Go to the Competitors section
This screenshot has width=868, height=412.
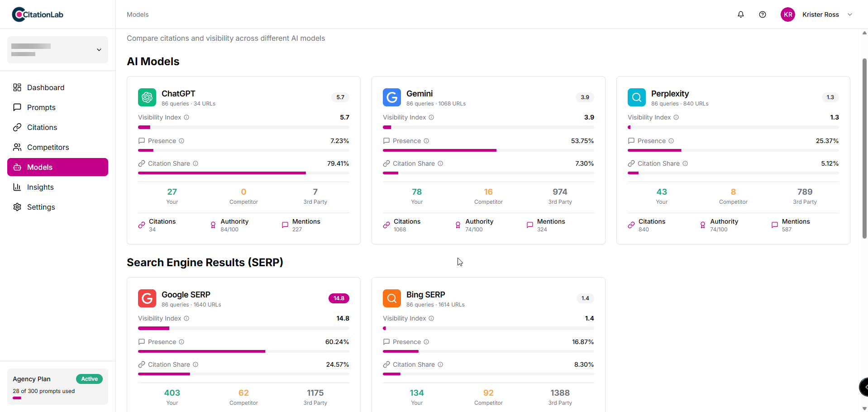pyautogui.click(x=47, y=147)
